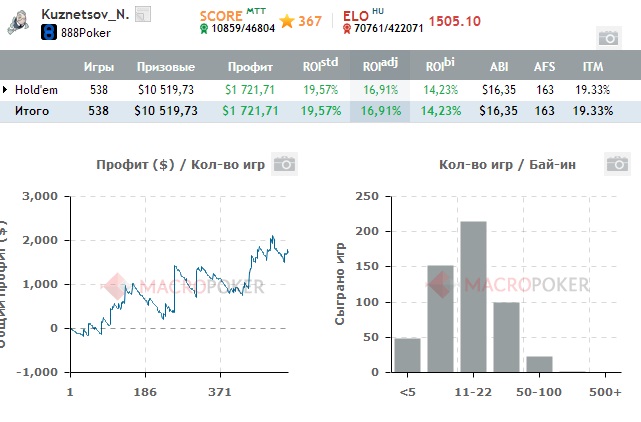Image resolution: width=641 pixels, height=422 pixels.
Task: Sort table by the Профит column header
Action: click(x=241, y=67)
